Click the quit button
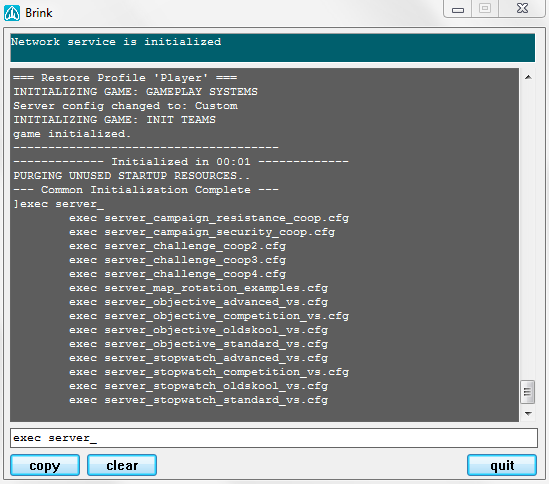 (x=502, y=465)
